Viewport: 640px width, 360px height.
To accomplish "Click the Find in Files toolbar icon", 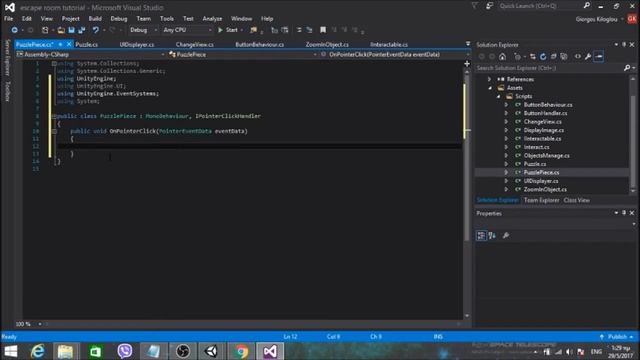I will pos(253,30).
